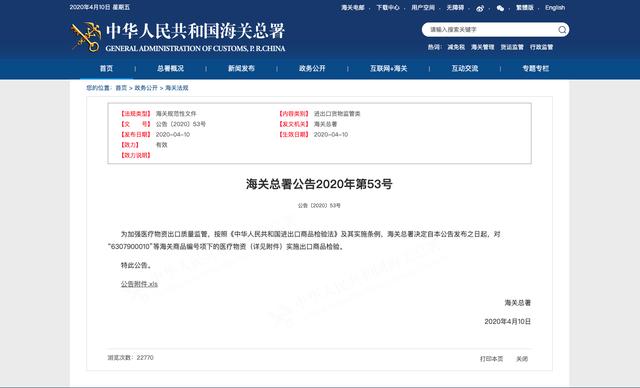640x388 pixels.
Task: Click the 打印本页 print link
Action: [491, 359]
